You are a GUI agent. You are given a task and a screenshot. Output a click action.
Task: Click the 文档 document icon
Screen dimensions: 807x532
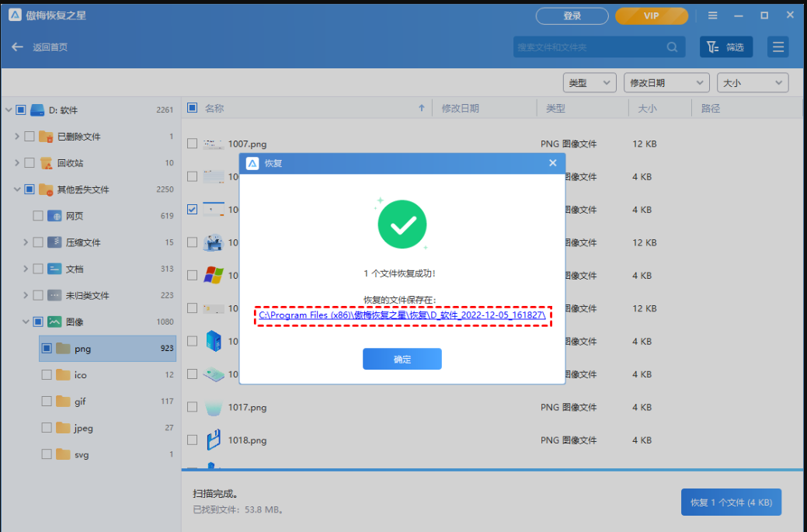tap(54, 269)
